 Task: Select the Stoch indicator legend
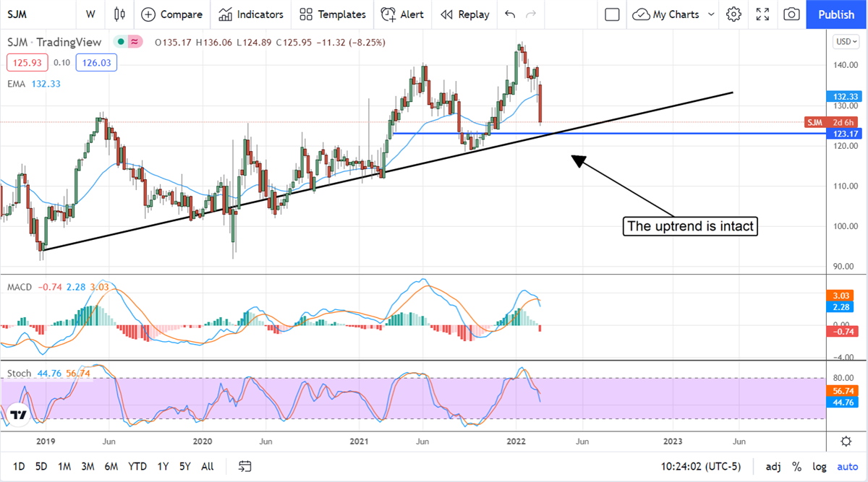pyautogui.click(x=19, y=373)
